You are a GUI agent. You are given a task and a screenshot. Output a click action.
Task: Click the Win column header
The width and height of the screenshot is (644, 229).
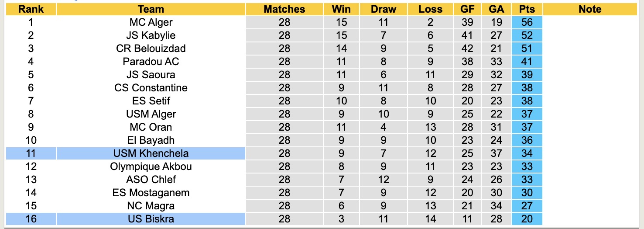(x=341, y=9)
